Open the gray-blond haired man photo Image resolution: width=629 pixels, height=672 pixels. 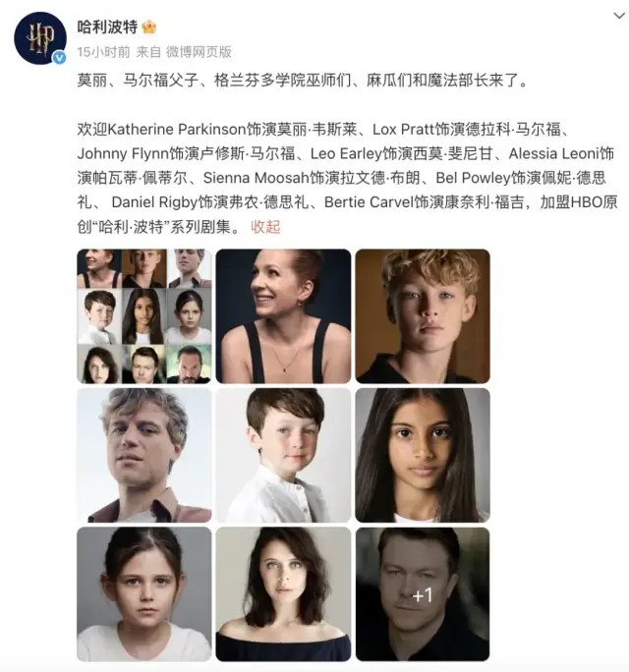144,455
